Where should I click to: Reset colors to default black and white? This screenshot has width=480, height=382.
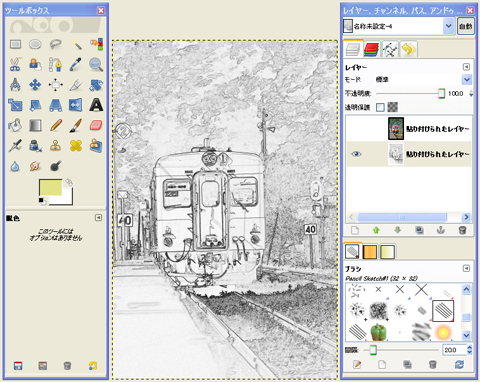42,201
